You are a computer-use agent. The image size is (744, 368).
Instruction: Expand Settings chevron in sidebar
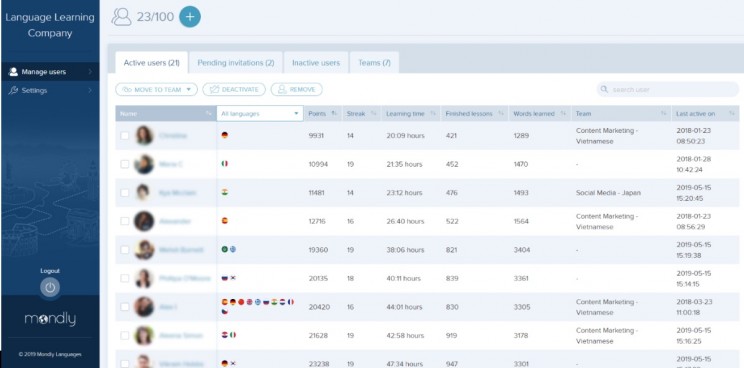click(90, 90)
